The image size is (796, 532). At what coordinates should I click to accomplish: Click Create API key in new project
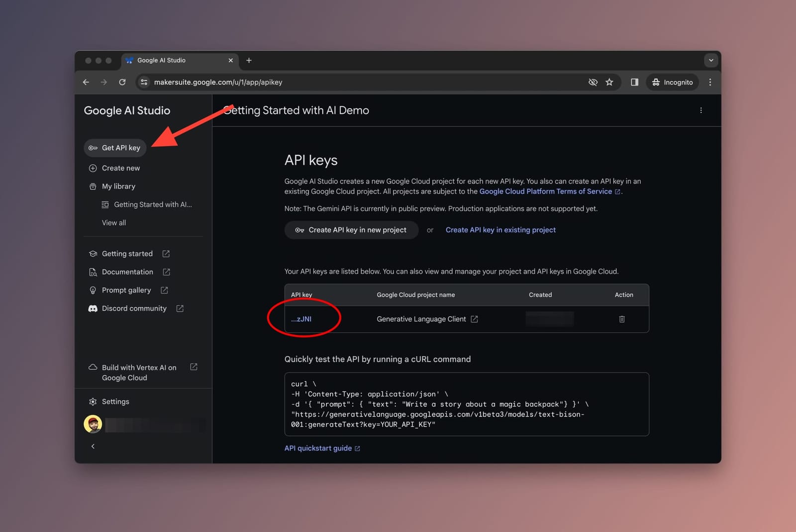(x=351, y=230)
